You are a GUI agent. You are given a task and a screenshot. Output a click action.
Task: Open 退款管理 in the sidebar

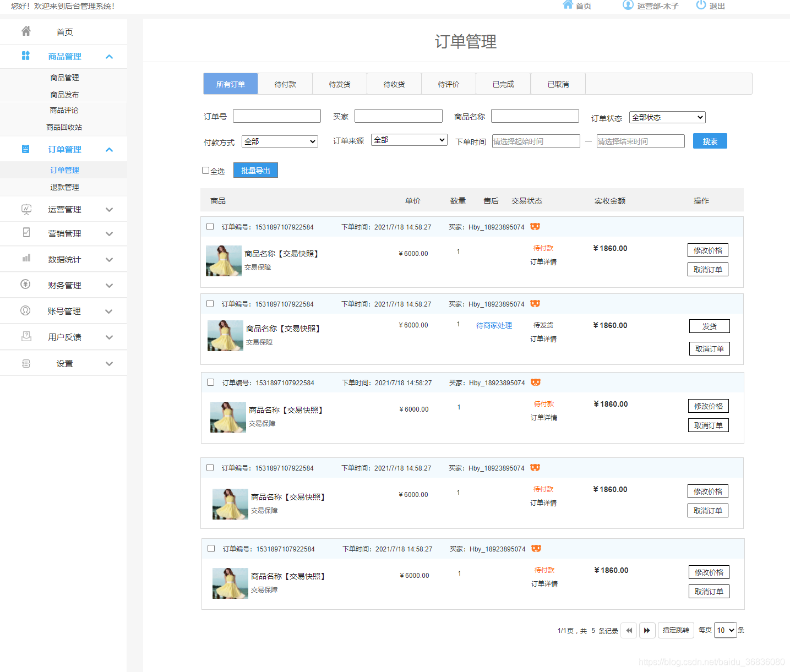coord(64,187)
